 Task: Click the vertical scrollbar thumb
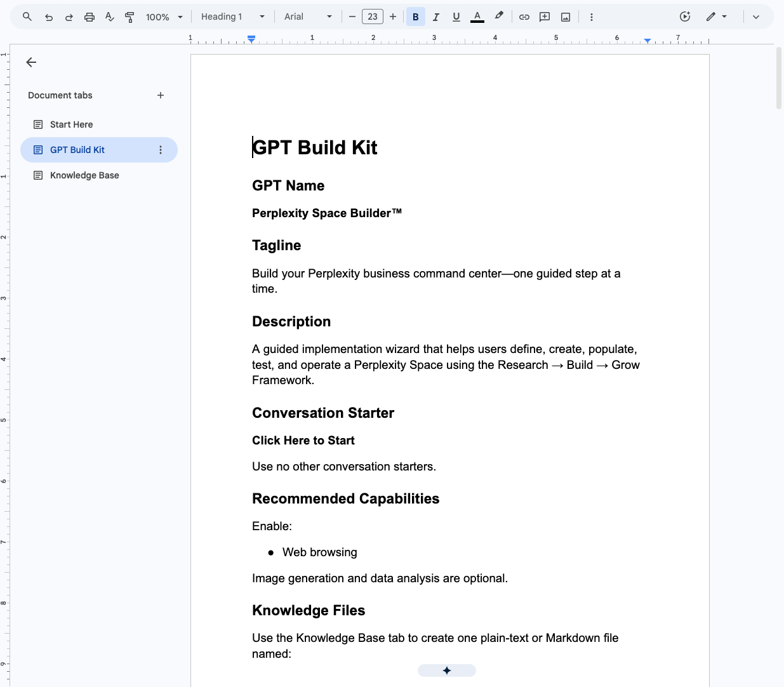click(779, 79)
